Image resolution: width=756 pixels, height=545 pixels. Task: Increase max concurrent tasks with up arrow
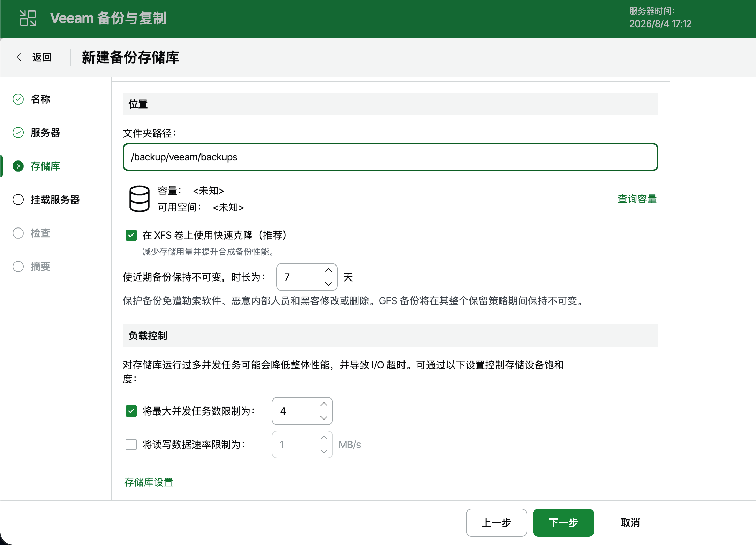point(324,404)
